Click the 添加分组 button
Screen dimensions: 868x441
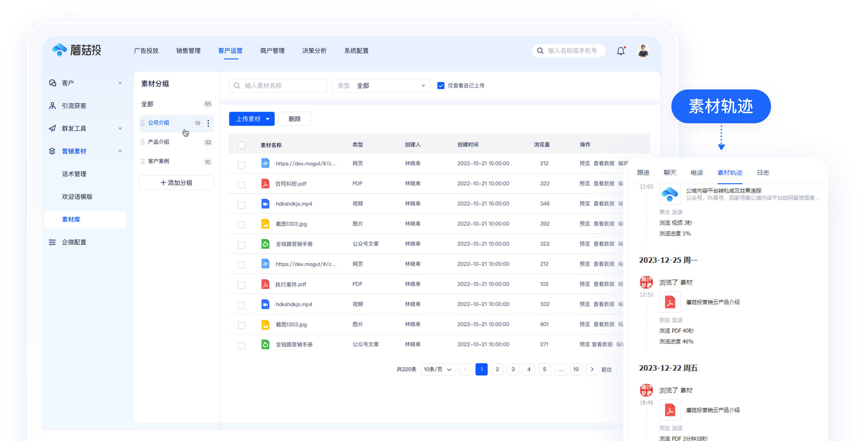176,183
